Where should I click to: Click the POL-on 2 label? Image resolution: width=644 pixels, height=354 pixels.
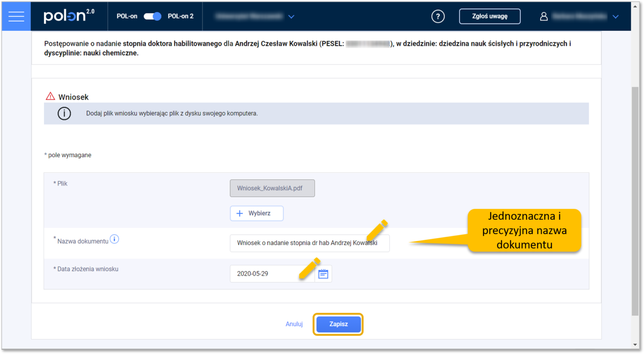coord(181,16)
